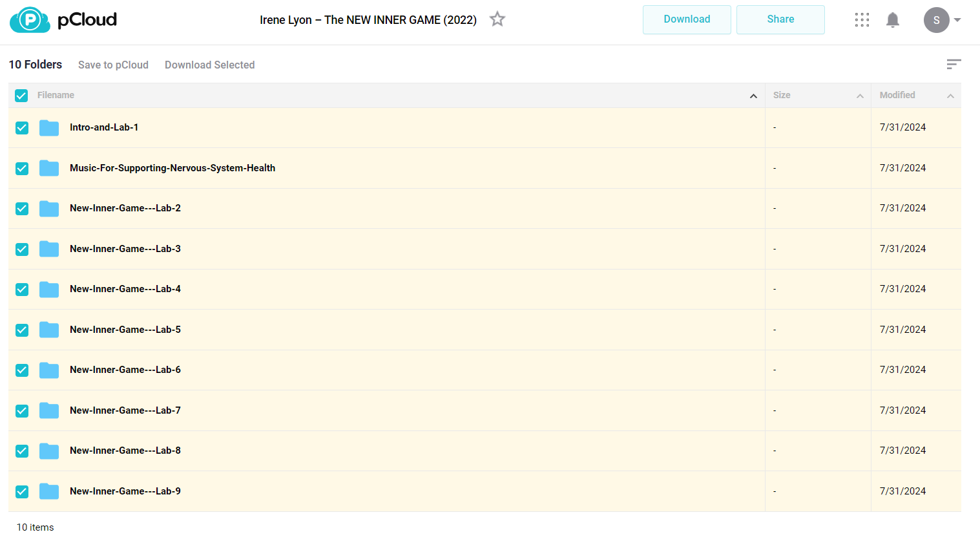This screenshot has height=552, width=980.
Task: Click New-Inner-Game---Lab-2 folder icon
Action: (x=49, y=209)
